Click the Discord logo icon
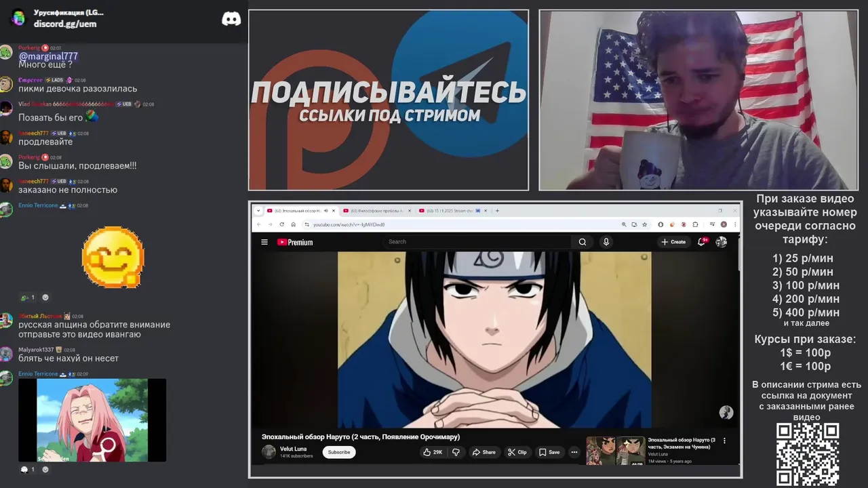Screen dimensions: 868x488 pos(231,19)
